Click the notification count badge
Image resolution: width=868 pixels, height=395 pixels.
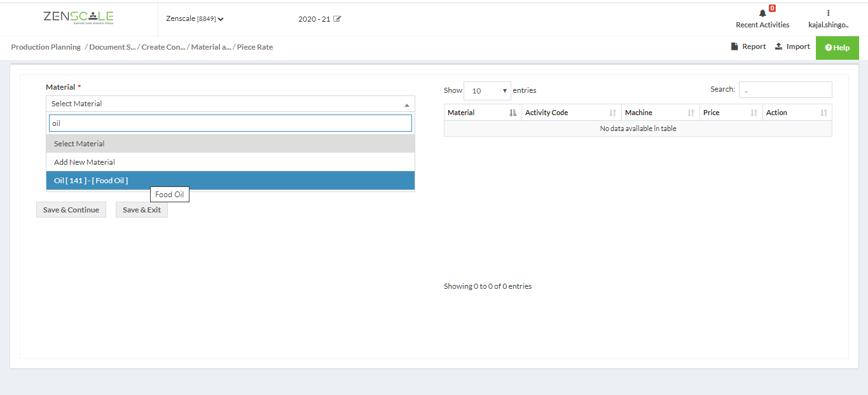772,8
